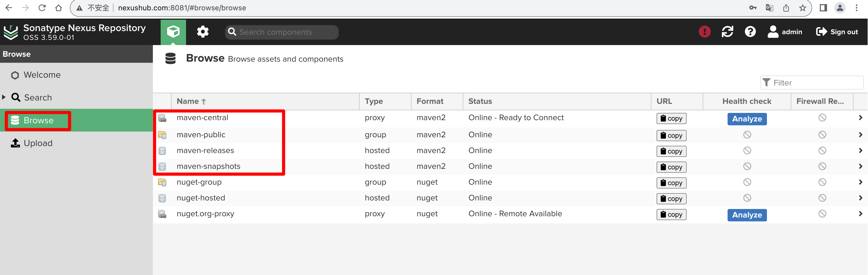Screen dimensions: 868x275
Task: Expand nuget-hosted row chevron
Action: pyautogui.click(x=860, y=198)
